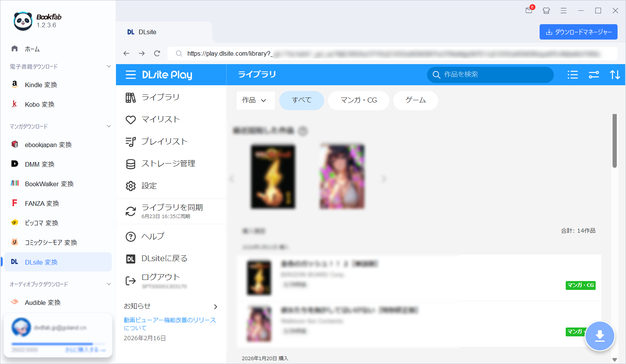This screenshot has height=364, width=626.
Task: Click the 2026年1月20日 購入 date label
Action: pyautogui.click(x=265, y=359)
